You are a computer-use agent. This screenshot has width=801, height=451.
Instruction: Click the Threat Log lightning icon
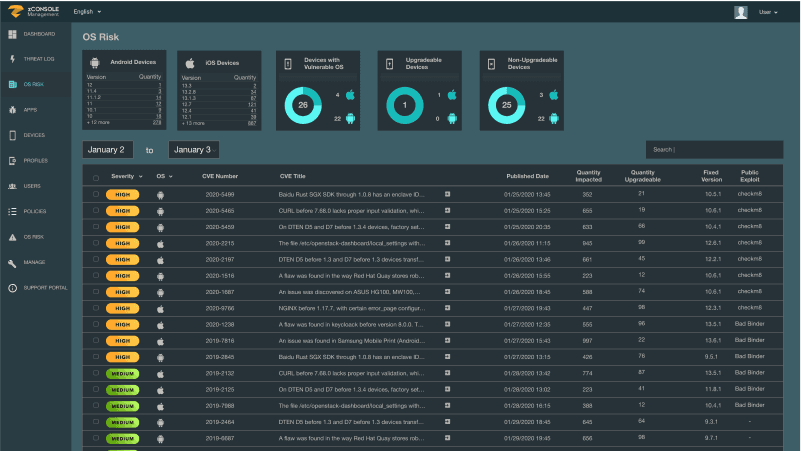[12, 60]
